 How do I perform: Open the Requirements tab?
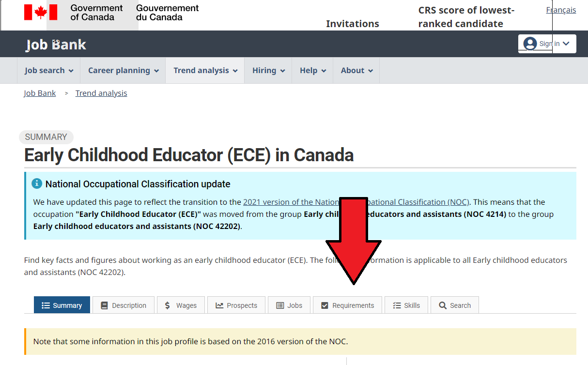click(347, 305)
